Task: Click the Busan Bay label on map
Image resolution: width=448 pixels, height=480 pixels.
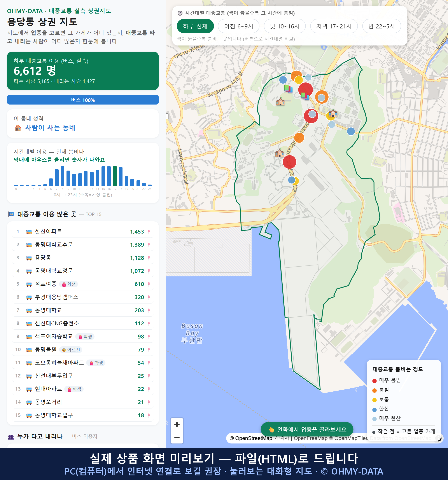Action: pyautogui.click(x=192, y=333)
